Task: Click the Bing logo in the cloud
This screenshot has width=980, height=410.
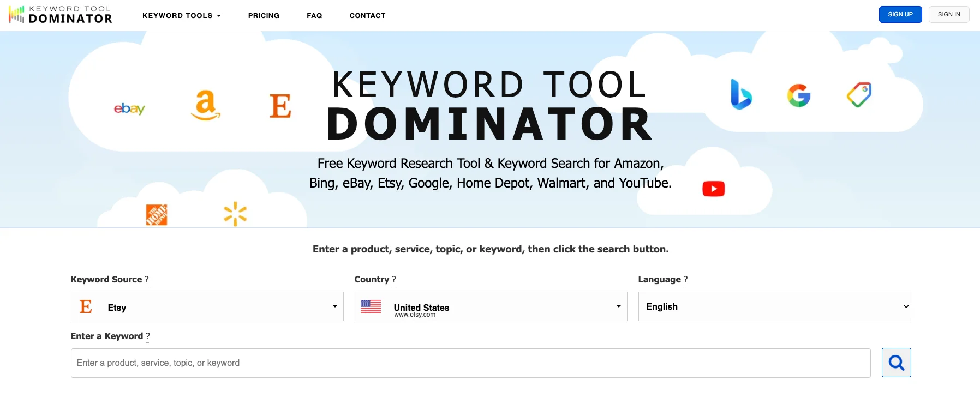Action: [741, 94]
